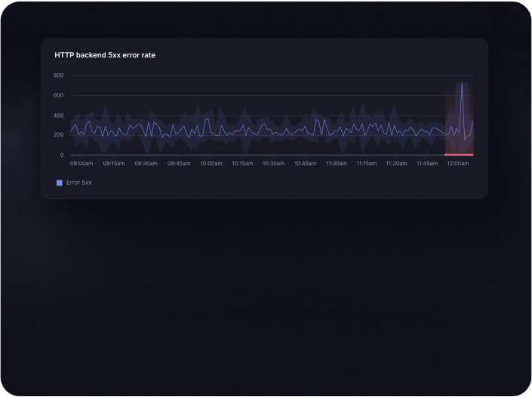Click the spike peak near 12:00am

462,83
